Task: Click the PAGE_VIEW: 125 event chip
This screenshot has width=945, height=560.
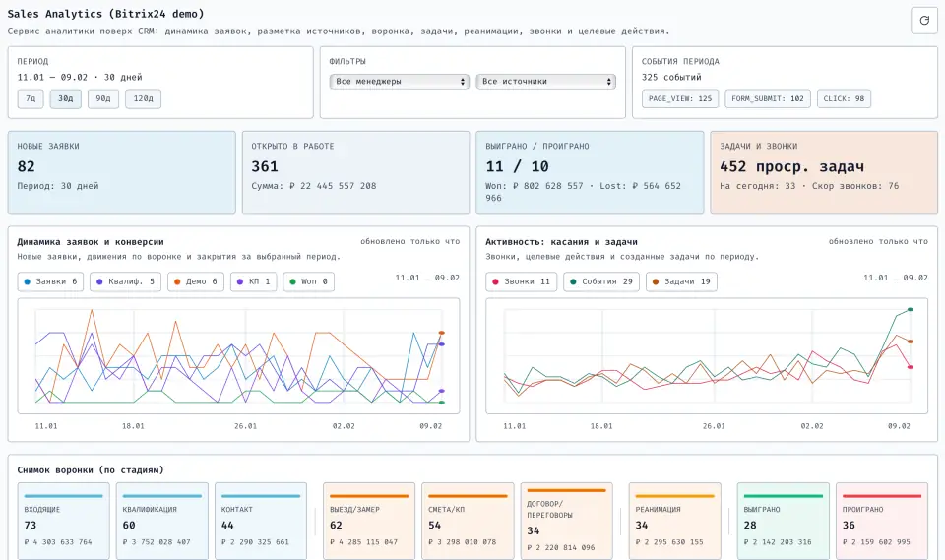Action: click(x=680, y=98)
